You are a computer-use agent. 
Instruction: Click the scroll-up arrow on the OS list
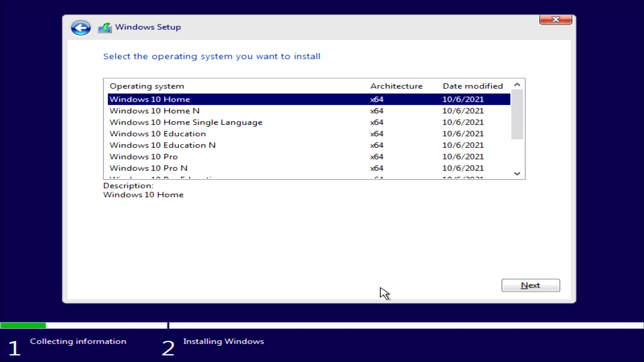point(517,84)
